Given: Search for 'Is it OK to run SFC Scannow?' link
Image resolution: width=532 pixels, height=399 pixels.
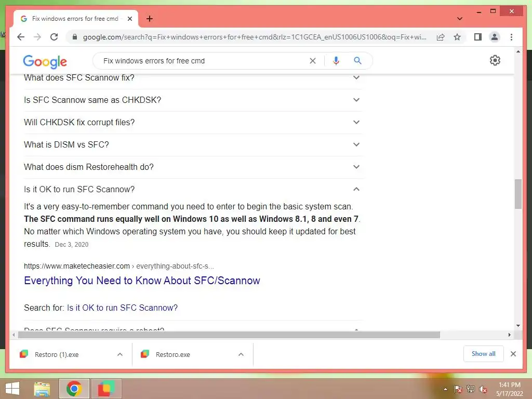Looking at the screenshot, I should pyautogui.click(x=122, y=308).
